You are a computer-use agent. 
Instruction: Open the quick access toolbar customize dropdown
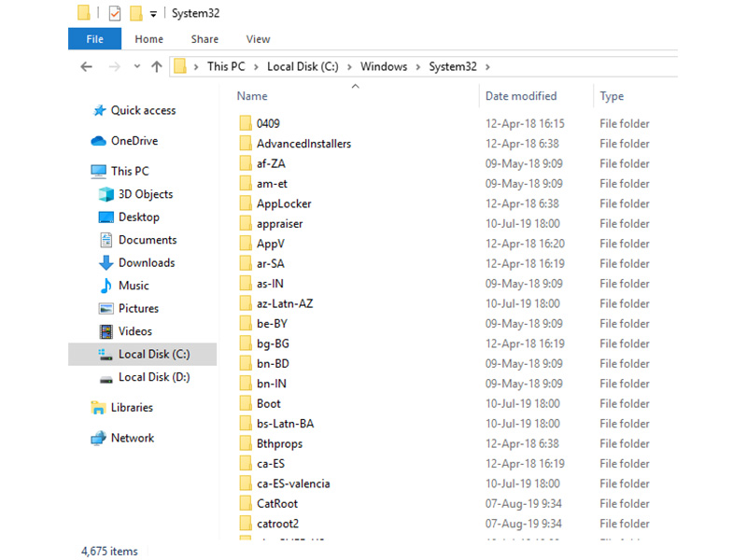pos(153,14)
